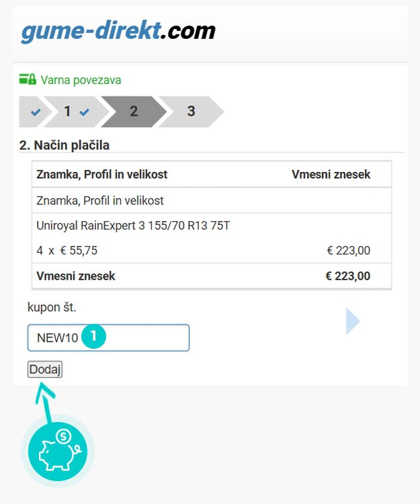The height and width of the screenshot is (504, 420).
Task: Click the teal number 1 badge
Action: click(94, 337)
